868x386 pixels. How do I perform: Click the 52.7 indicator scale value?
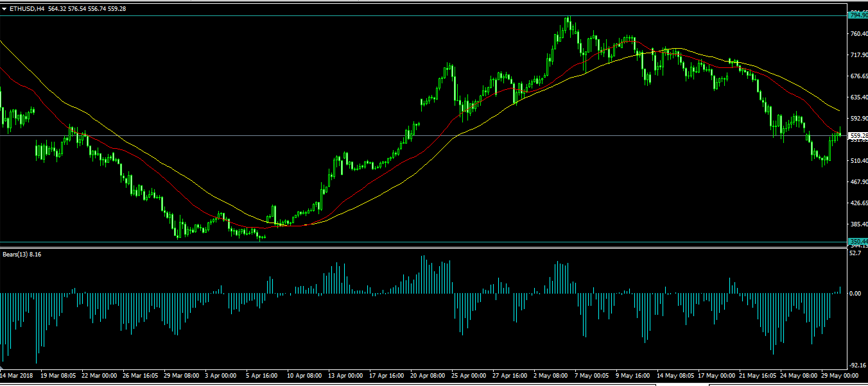pos(855,253)
